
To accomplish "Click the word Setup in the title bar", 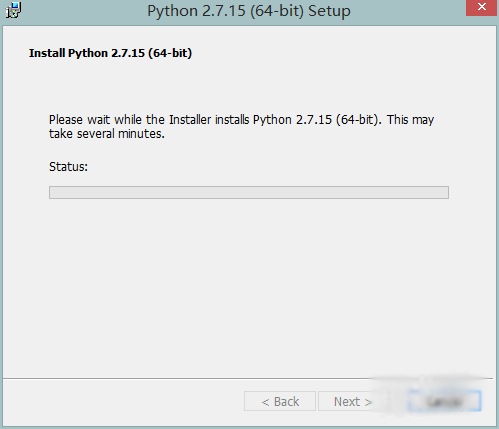I will 329,11.
